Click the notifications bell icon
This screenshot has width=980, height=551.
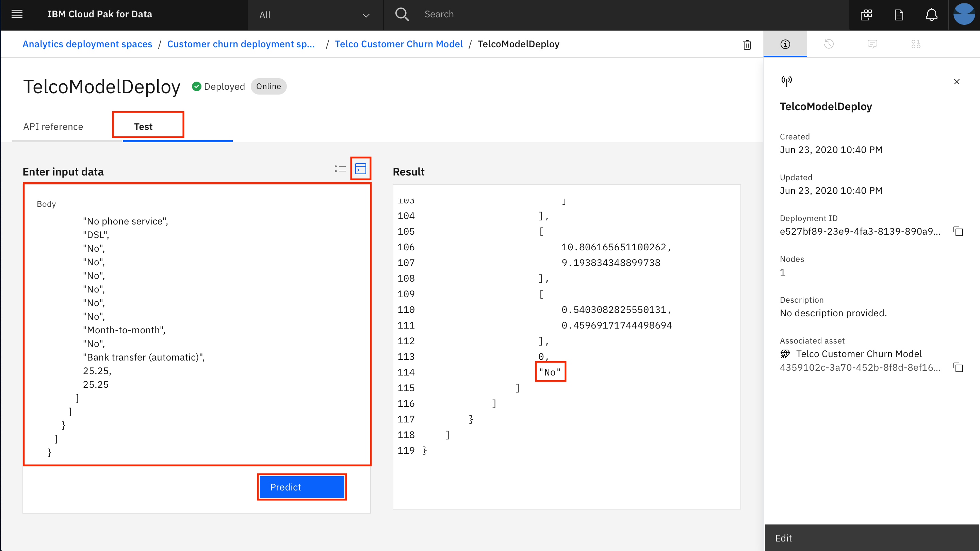pos(931,15)
